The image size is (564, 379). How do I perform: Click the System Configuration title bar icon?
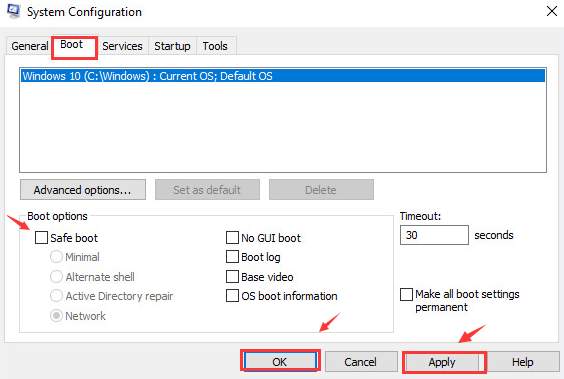[14, 10]
